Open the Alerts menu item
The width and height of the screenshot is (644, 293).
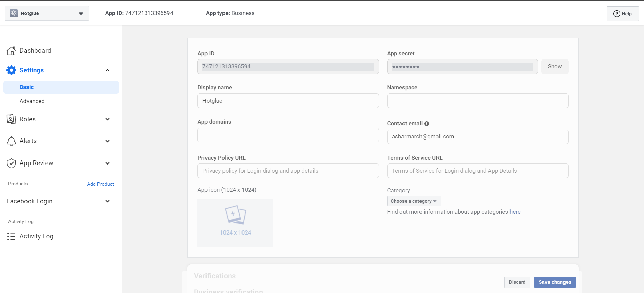pyautogui.click(x=28, y=141)
